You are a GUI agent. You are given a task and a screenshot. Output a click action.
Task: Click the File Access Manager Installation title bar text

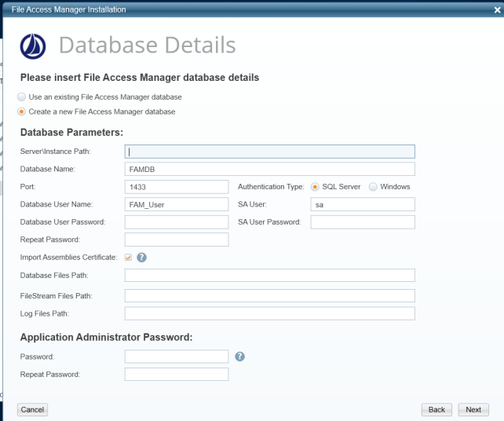click(69, 9)
